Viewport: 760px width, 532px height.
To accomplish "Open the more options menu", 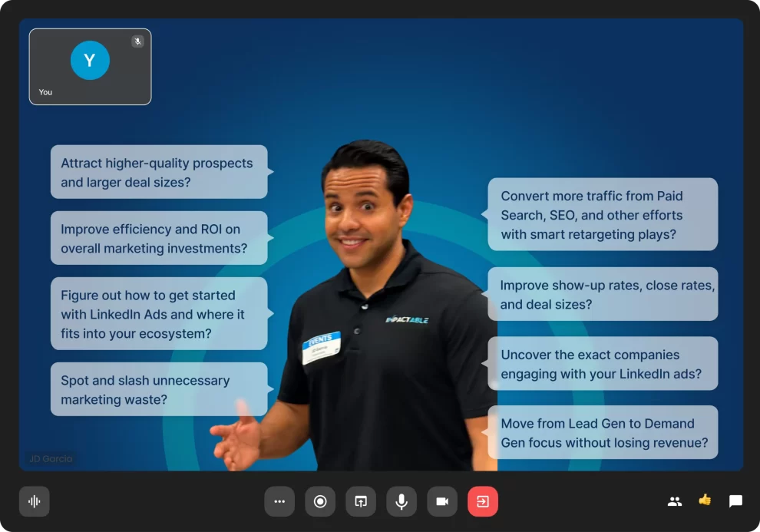I will click(279, 501).
